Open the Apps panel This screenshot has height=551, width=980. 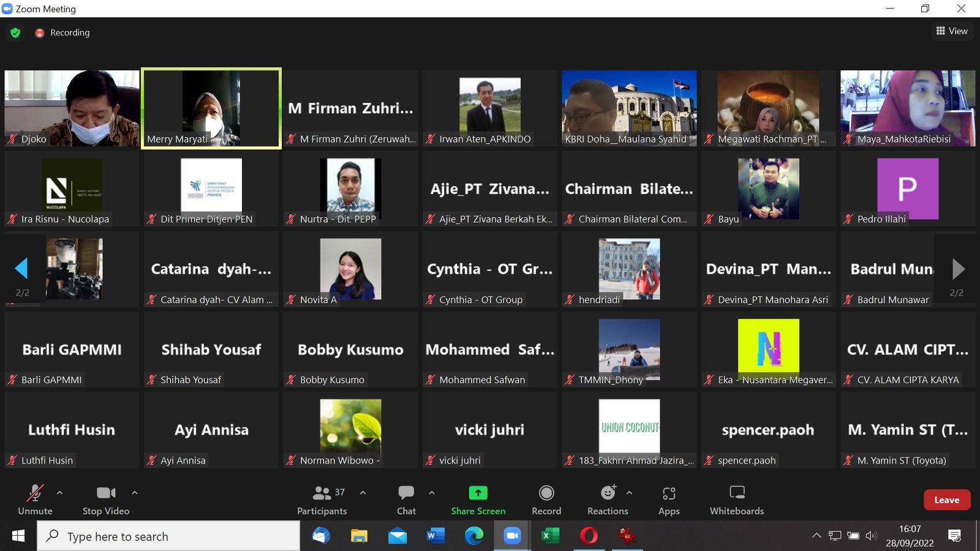pyautogui.click(x=669, y=500)
